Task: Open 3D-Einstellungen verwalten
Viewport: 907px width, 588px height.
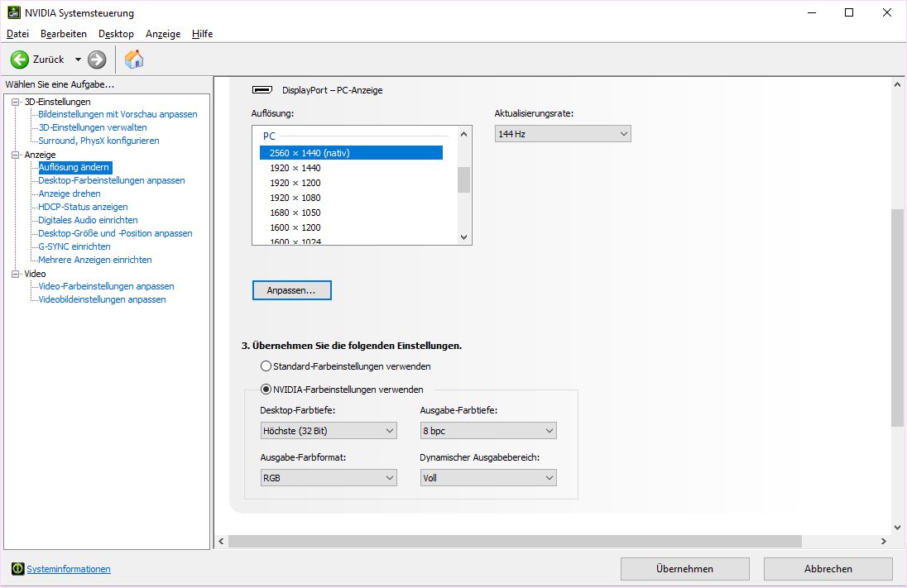Action: [x=93, y=128]
